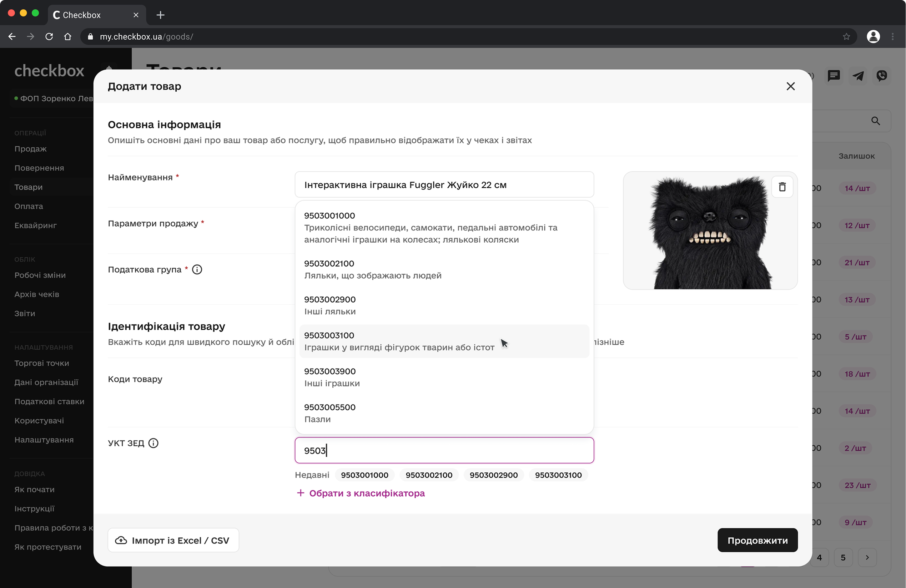The image size is (906, 588).
Task: Choose 9503002900 Інші ляльки option
Action: [444, 305]
